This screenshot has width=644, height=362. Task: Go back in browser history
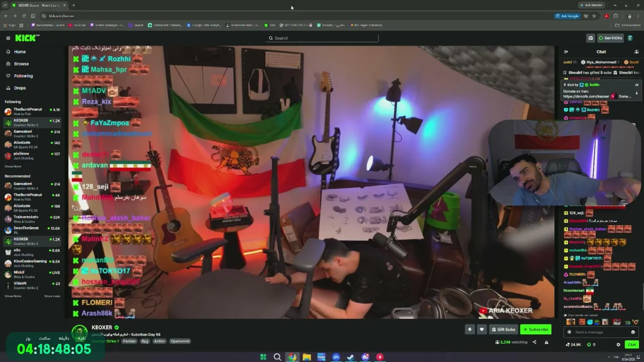click(6, 16)
